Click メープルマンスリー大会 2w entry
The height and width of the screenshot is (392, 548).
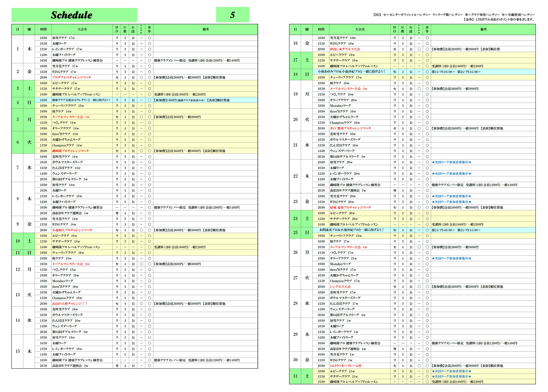(x=71, y=264)
